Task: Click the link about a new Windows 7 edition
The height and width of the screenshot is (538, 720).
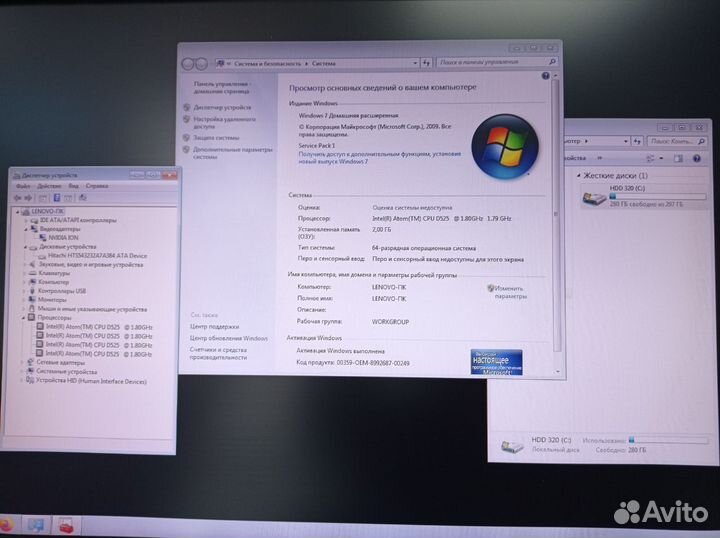Action: (379, 158)
